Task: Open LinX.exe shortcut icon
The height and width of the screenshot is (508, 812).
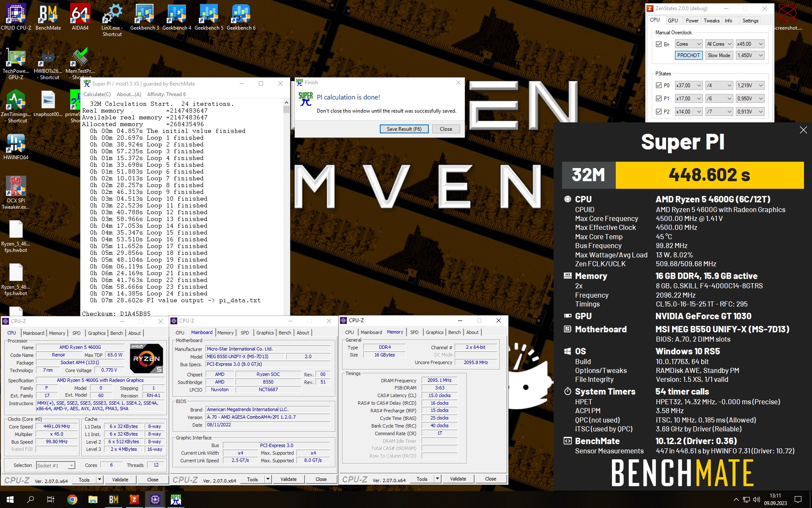Action: click(x=112, y=20)
